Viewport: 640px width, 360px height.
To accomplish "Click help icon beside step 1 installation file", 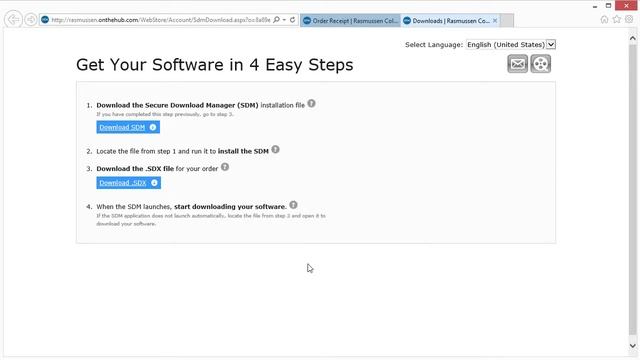I will point(311,104).
